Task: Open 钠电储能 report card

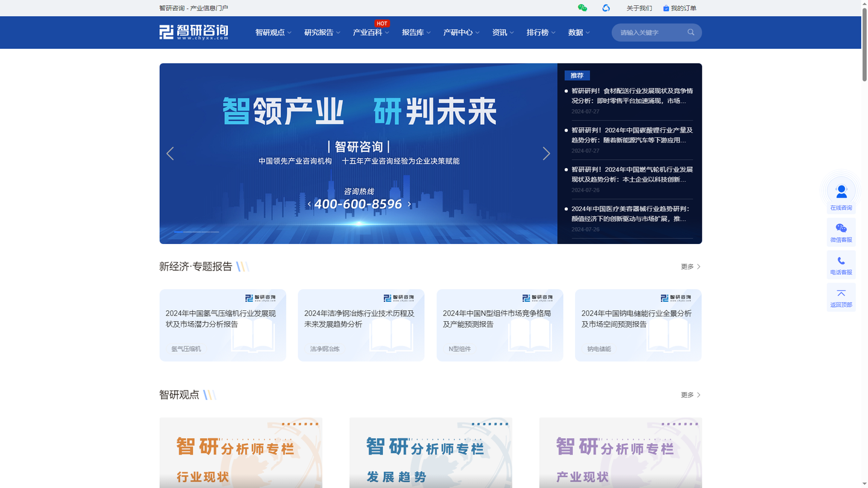Action: (x=638, y=325)
